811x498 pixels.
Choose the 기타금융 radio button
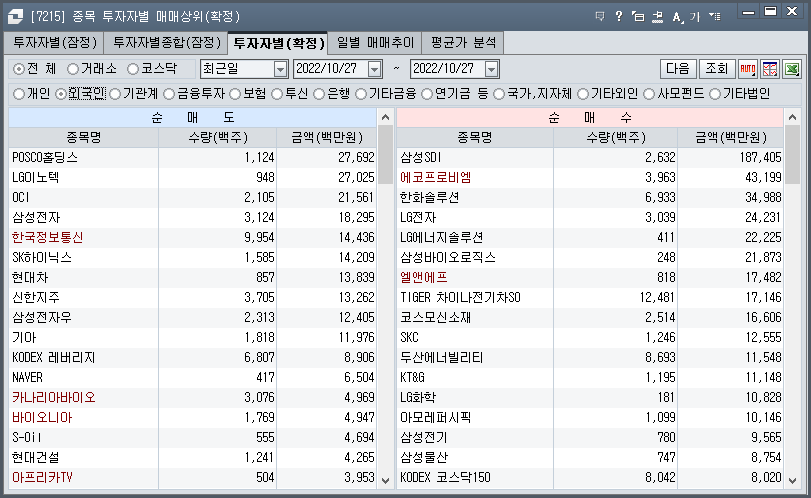[361, 94]
